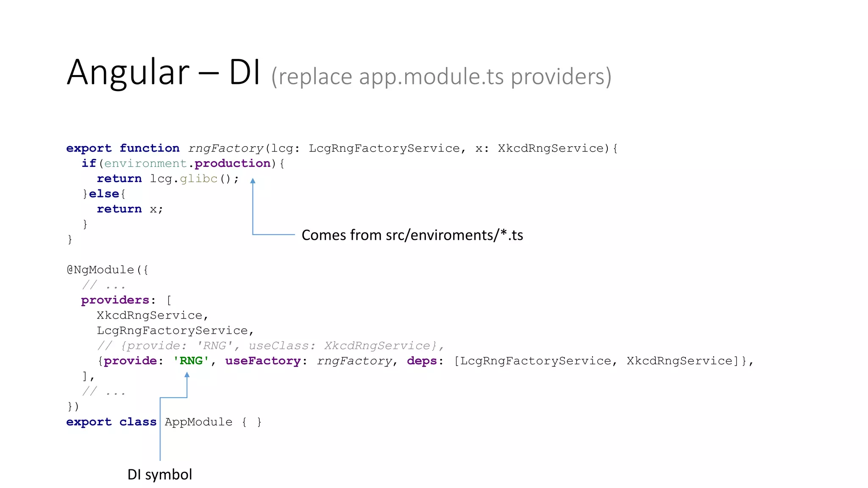868x488 pixels.
Task: Click the 'DI symbol' annotation label
Action: pyautogui.click(x=160, y=474)
